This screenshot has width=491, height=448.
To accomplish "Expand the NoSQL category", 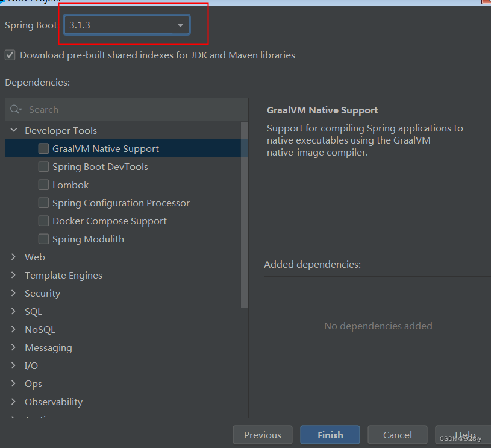I will pos(13,329).
